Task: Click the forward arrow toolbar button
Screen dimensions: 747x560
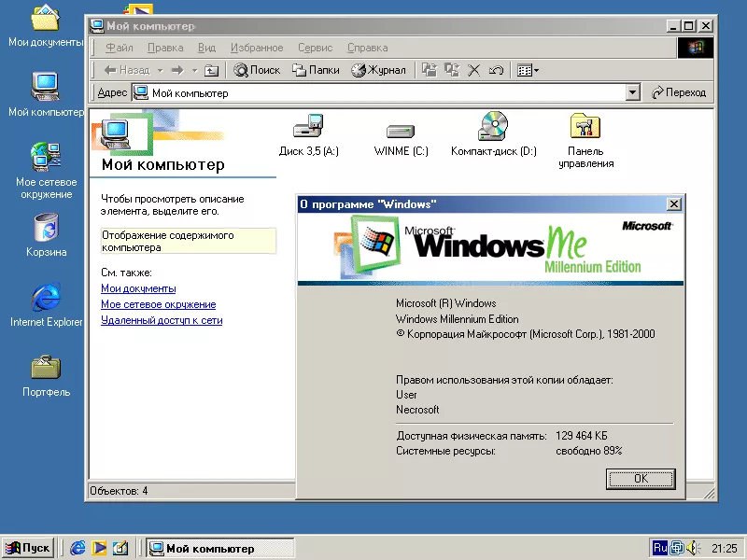Action: click(177, 71)
